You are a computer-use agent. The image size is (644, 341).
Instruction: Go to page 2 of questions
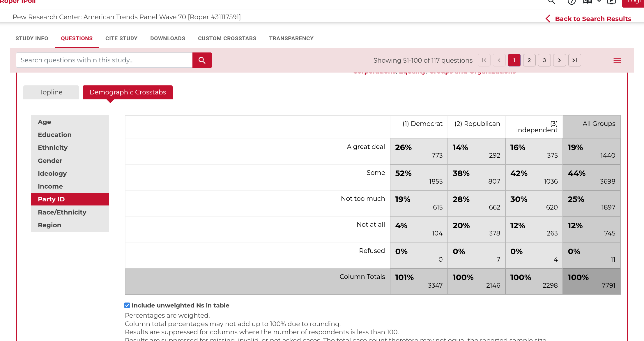tap(529, 60)
